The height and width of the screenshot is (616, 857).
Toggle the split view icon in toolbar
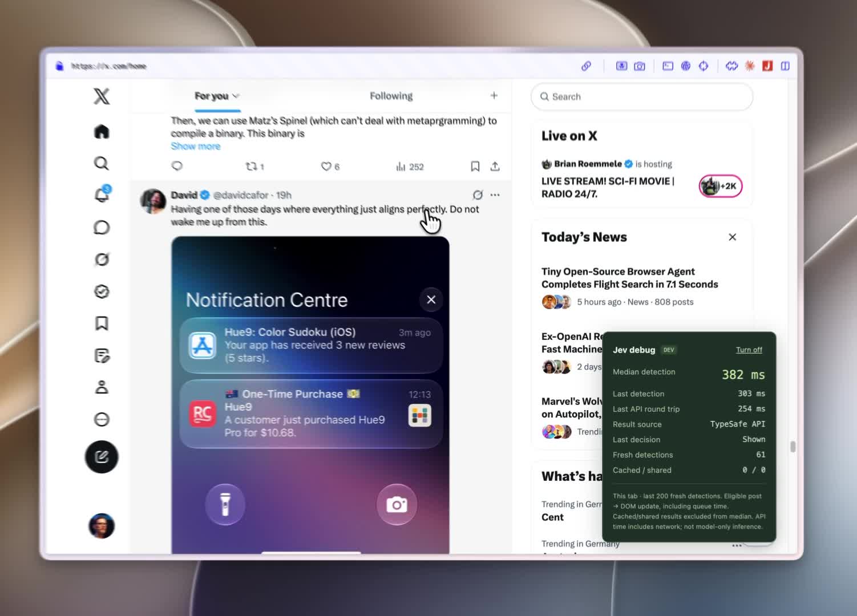tap(785, 66)
